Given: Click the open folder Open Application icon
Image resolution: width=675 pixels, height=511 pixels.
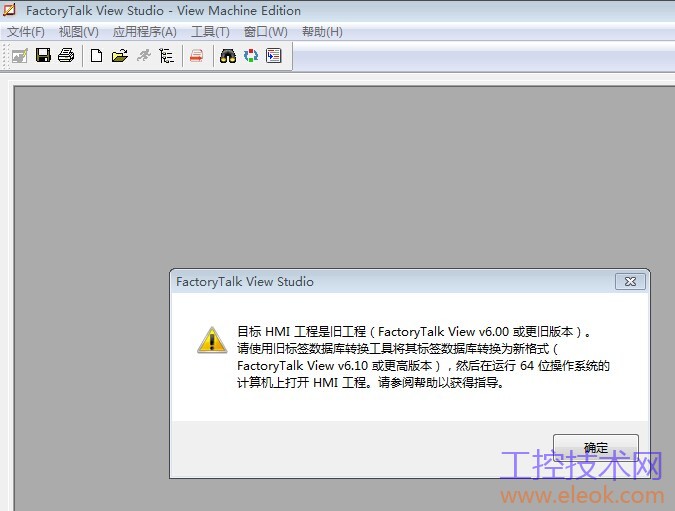Looking at the screenshot, I should tap(120, 56).
